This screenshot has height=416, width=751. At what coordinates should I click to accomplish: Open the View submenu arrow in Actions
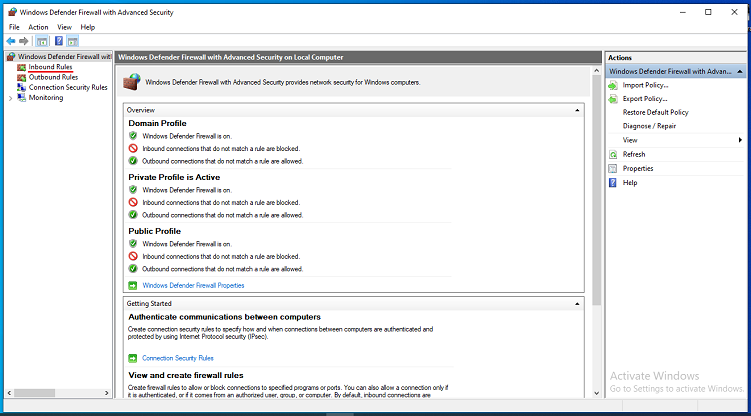pyautogui.click(x=740, y=140)
